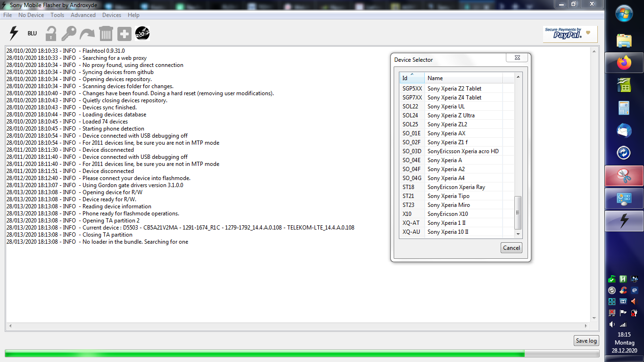
Task: Switch to the Snipping Tool taskbar item
Action: click(624, 176)
